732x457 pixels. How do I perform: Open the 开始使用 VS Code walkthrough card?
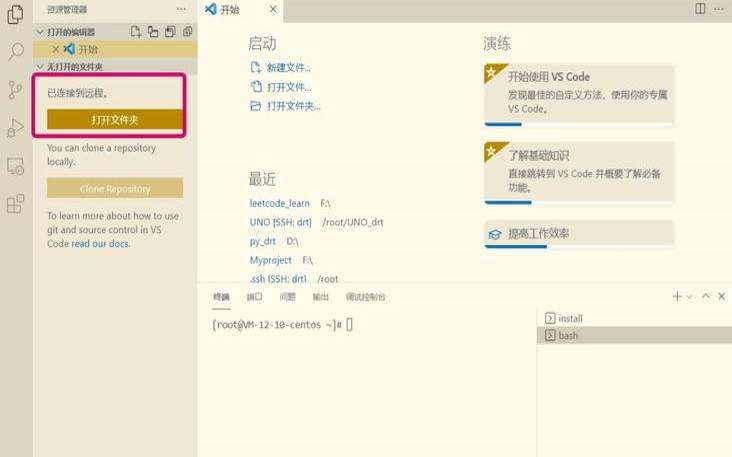click(579, 94)
